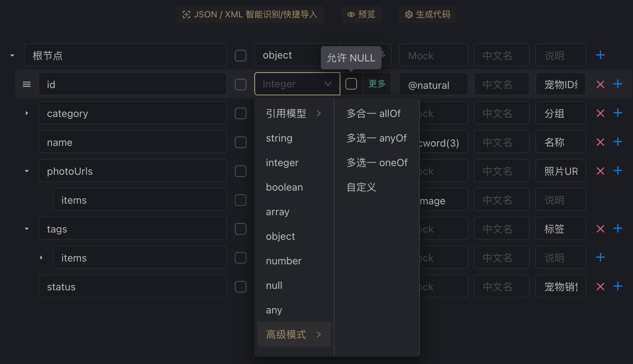Click the plus icon on the tags items row

tap(600, 257)
